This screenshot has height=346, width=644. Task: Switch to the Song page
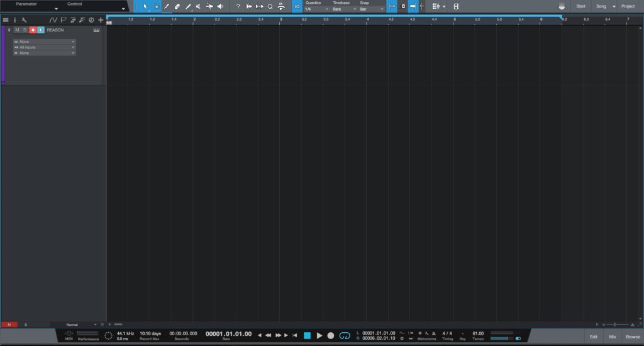coord(601,6)
